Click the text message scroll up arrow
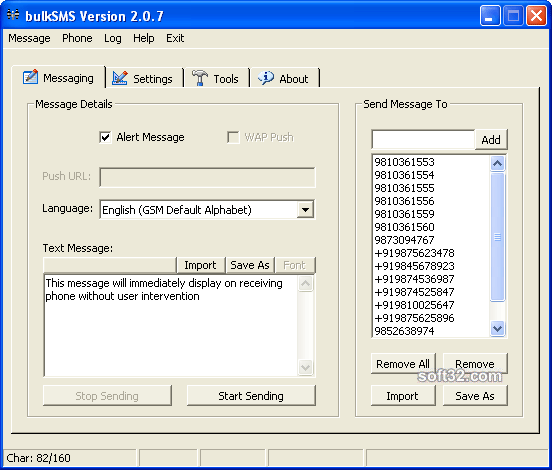 305,284
